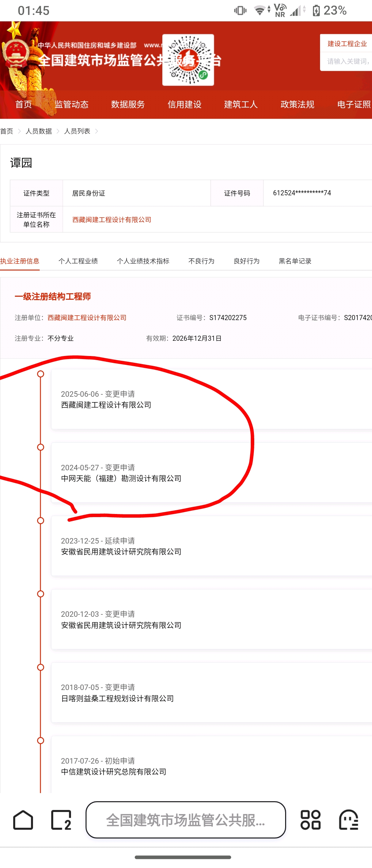Tap the bottom gesture navigation bar
The height and width of the screenshot is (868, 372).
point(183,857)
